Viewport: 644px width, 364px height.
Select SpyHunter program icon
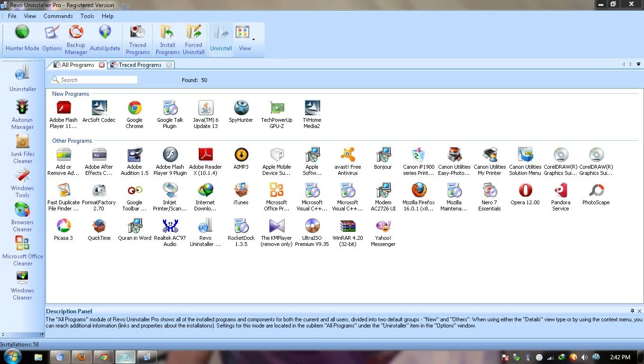point(241,111)
